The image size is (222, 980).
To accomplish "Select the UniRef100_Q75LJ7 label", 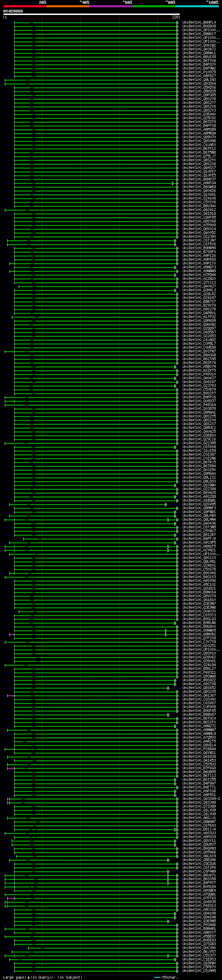I will (199, 156).
